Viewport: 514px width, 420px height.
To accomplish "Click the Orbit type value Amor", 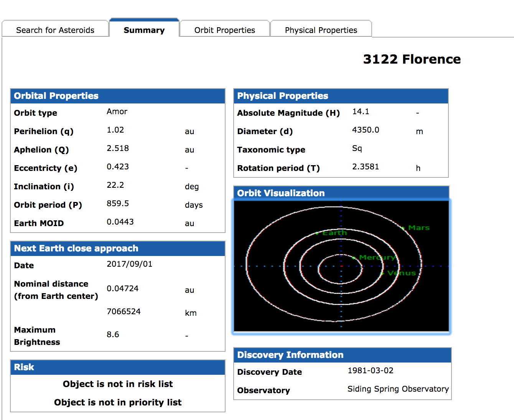I will pos(117,112).
